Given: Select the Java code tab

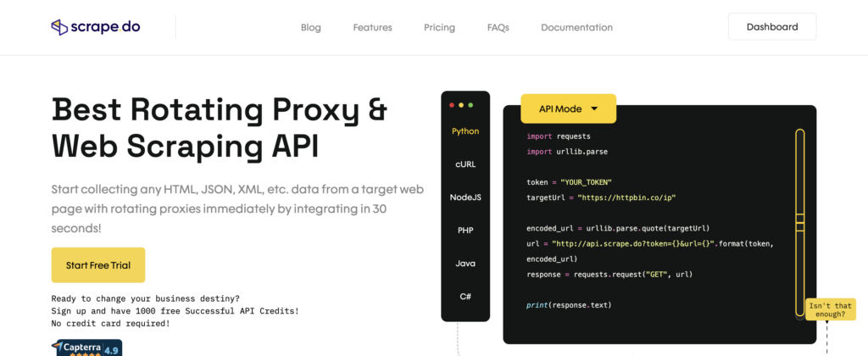Looking at the screenshot, I should click(465, 264).
